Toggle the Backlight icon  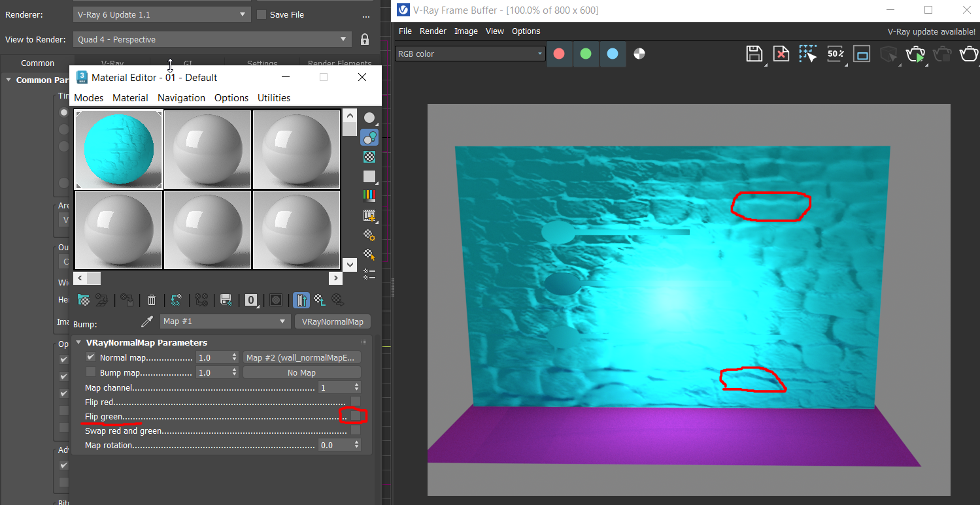pos(369,138)
